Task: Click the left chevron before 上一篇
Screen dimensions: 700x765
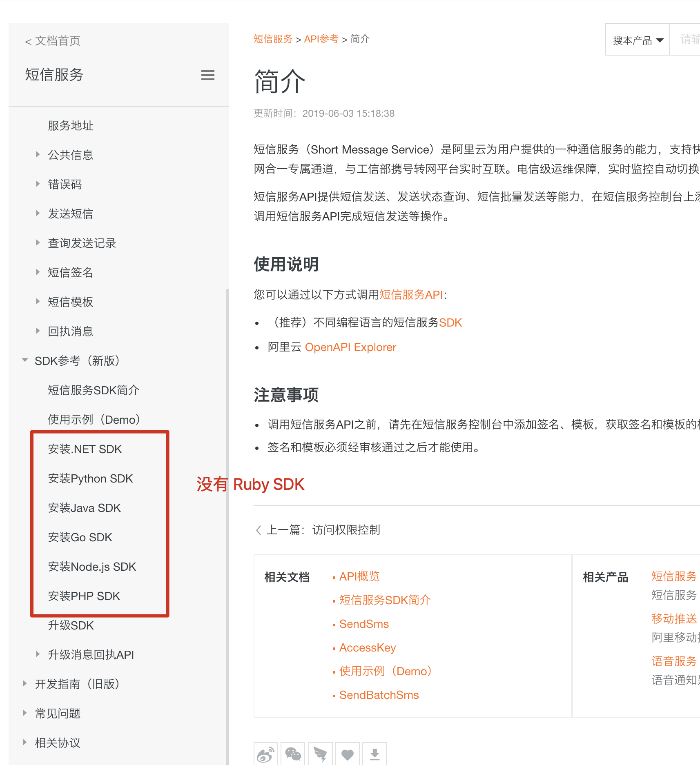Action: click(259, 530)
